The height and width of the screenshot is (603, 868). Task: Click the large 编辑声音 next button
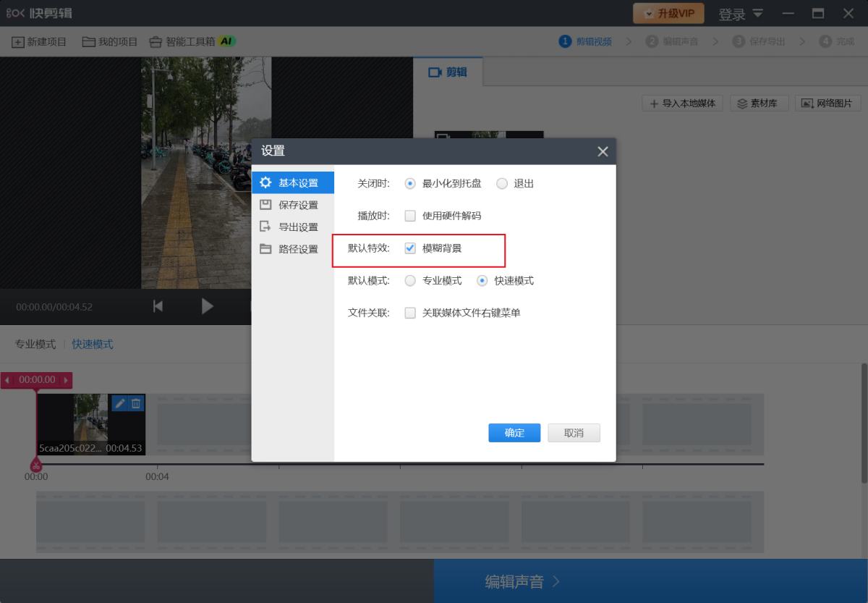[x=651, y=581]
